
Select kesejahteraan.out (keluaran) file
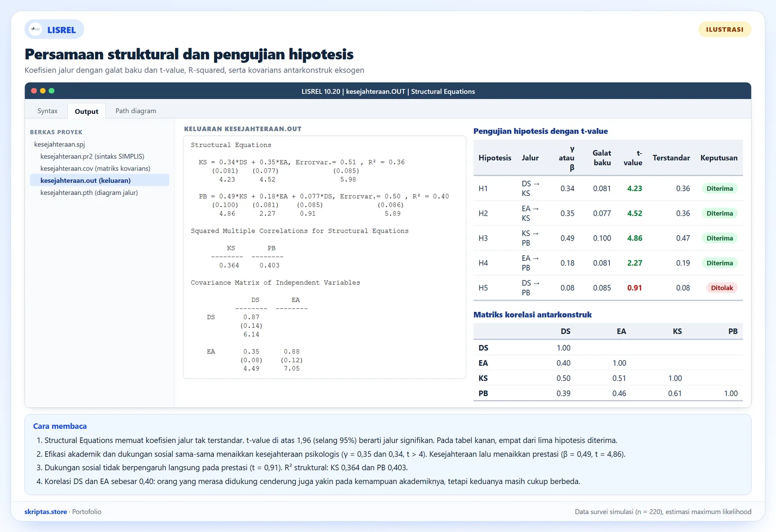(x=99, y=180)
